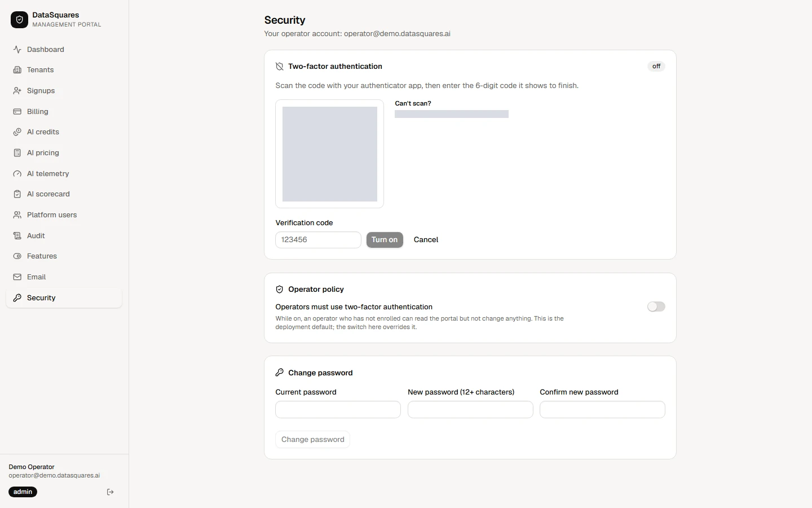Focus the Verification code field

(x=319, y=240)
